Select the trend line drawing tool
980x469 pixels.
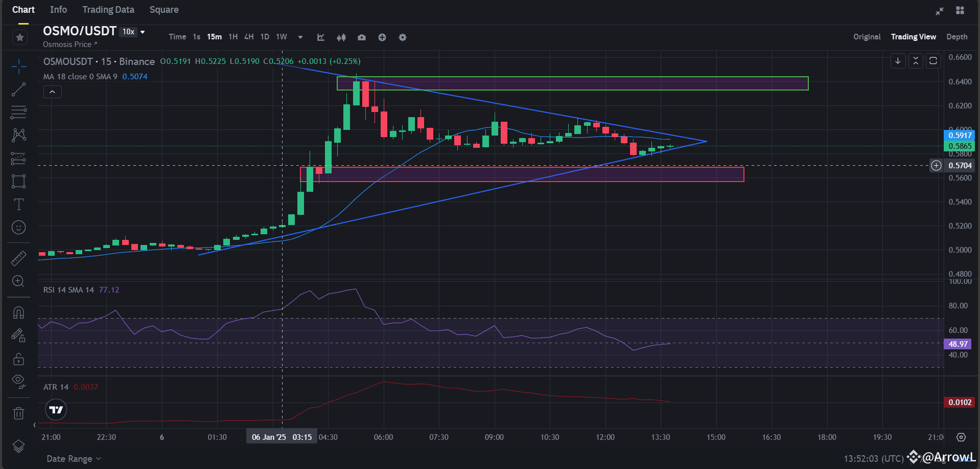(x=19, y=90)
